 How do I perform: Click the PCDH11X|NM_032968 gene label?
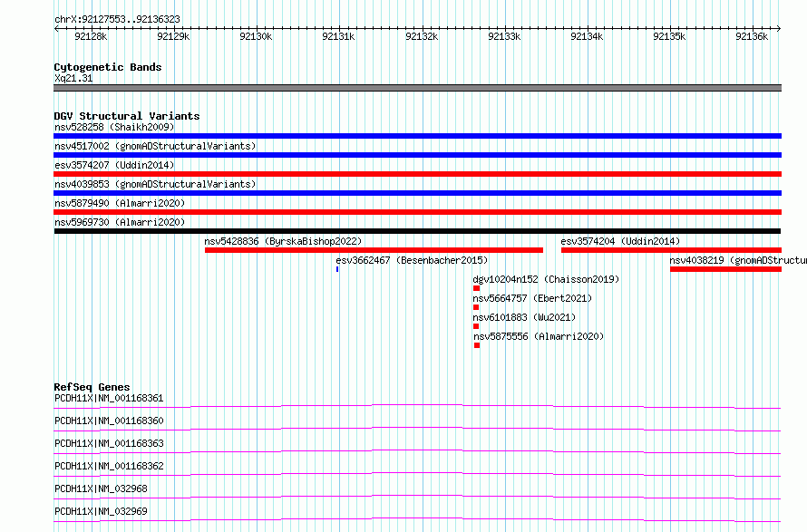[101, 488]
